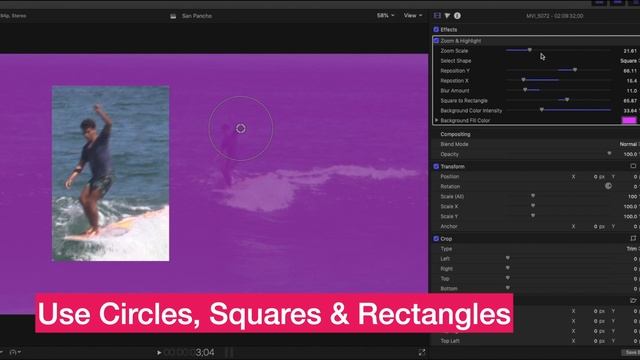
Task: Disable the Effects section checkbox
Action: point(436,29)
